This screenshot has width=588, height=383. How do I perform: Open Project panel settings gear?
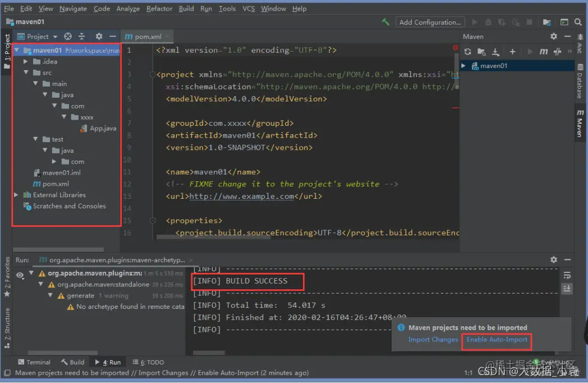coord(99,37)
